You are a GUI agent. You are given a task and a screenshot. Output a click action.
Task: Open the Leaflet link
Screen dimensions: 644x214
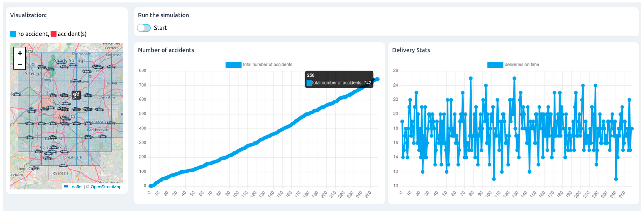coord(76,187)
